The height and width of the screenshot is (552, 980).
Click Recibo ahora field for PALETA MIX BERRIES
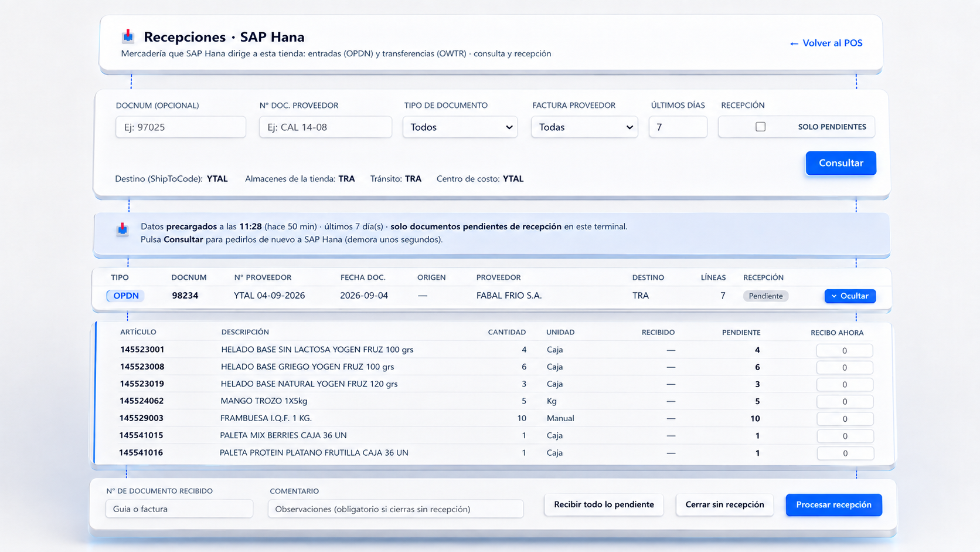coord(845,436)
